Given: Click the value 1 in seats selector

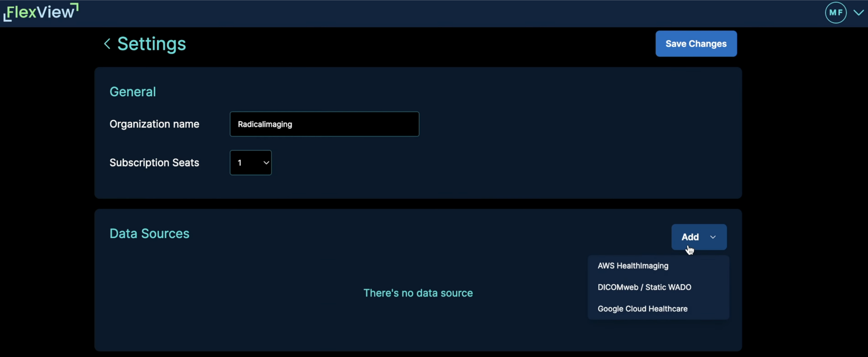Looking at the screenshot, I should point(240,163).
